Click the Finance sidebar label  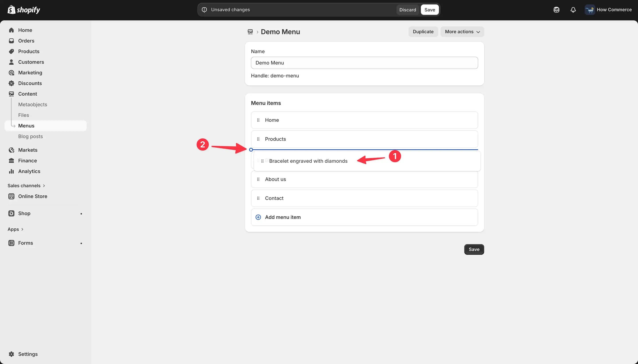tap(27, 161)
